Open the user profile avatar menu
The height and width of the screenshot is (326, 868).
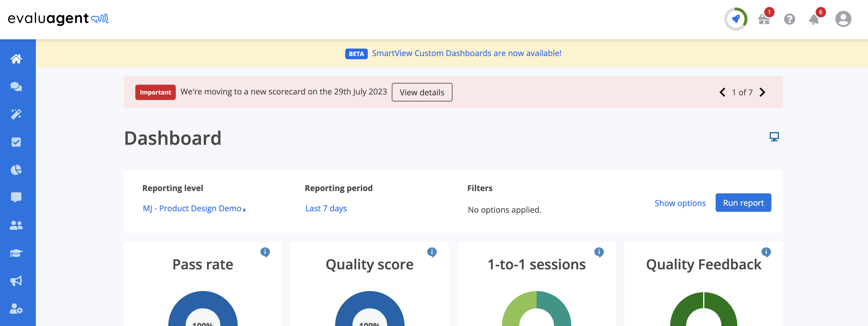click(x=843, y=19)
